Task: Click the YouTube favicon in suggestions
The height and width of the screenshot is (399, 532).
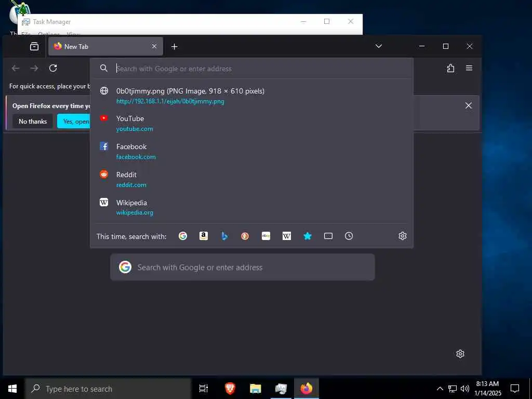Action: click(x=104, y=118)
